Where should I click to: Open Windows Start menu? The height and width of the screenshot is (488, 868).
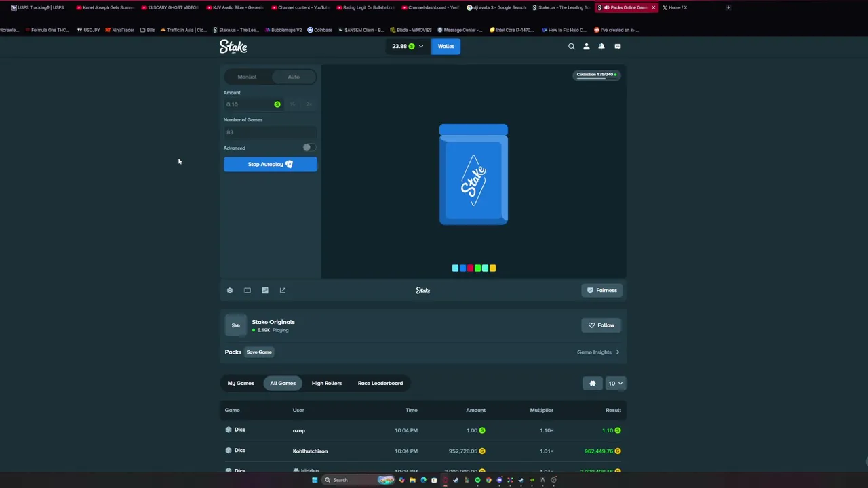click(x=315, y=480)
